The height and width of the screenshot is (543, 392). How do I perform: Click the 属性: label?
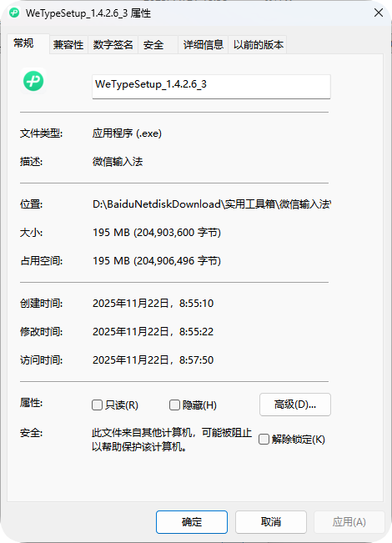pos(31,403)
